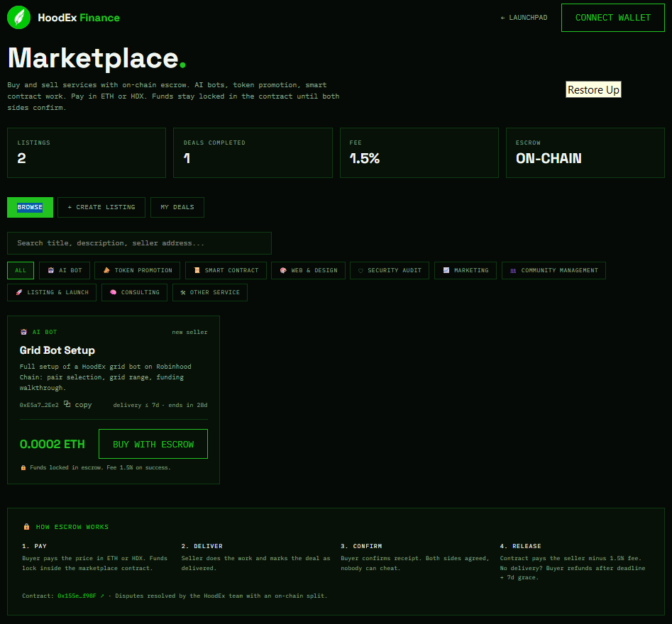Focus the search title, description field
The width and height of the screenshot is (672, 624).
coord(139,243)
